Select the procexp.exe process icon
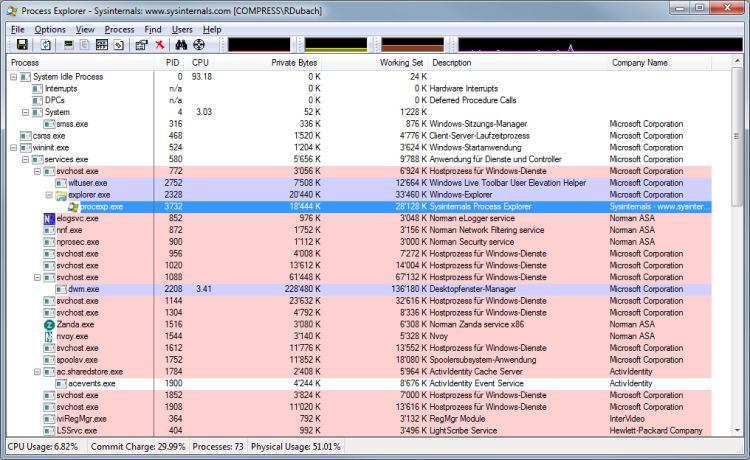The image size is (750, 460). [x=73, y=207]
